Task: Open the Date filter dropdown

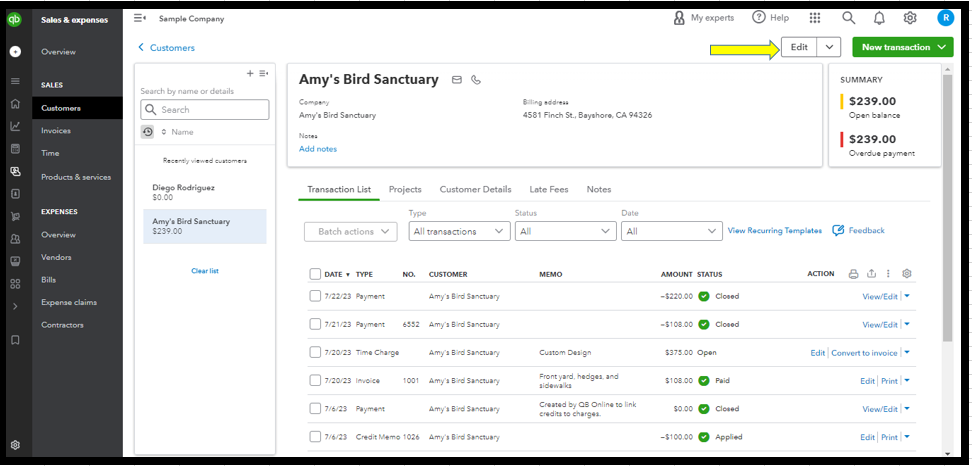Action: pyautogui.click(x=671, y=231)
